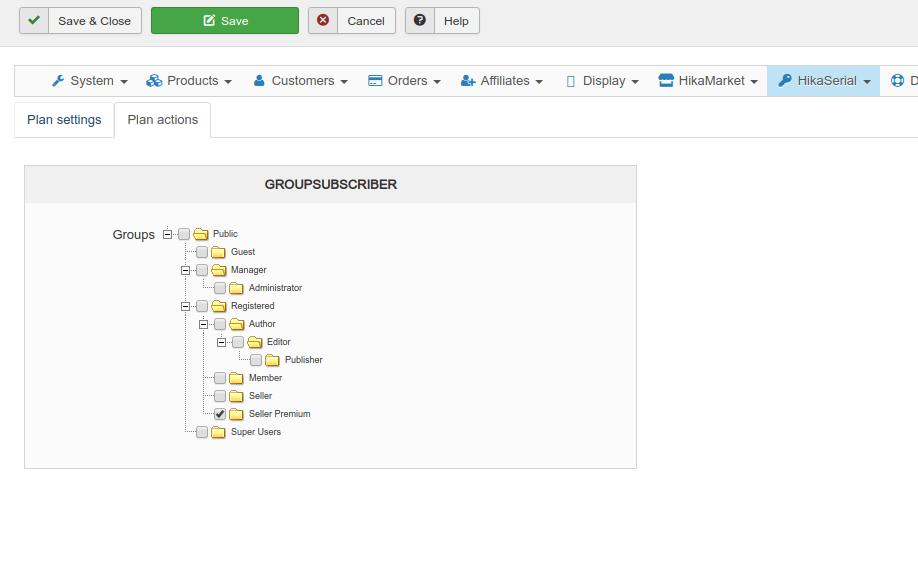The width and height of the screenshot is (918, 588).
Task: Collapse the Editor tree node
Action: pos(221,343)
